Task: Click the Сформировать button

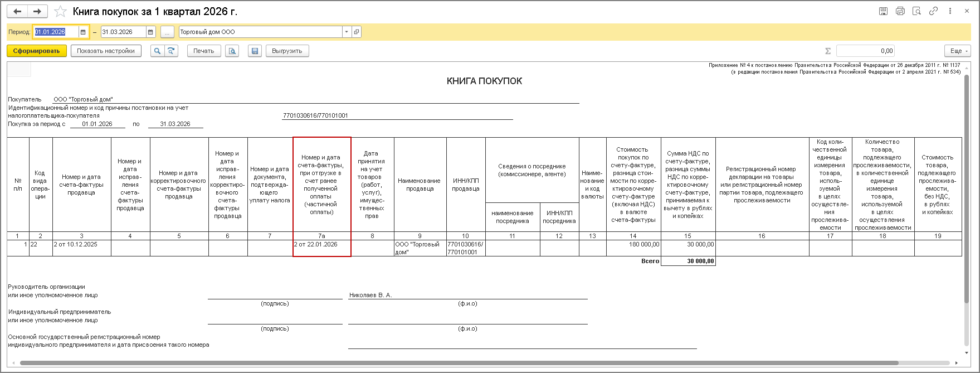Action: [37, 51]
